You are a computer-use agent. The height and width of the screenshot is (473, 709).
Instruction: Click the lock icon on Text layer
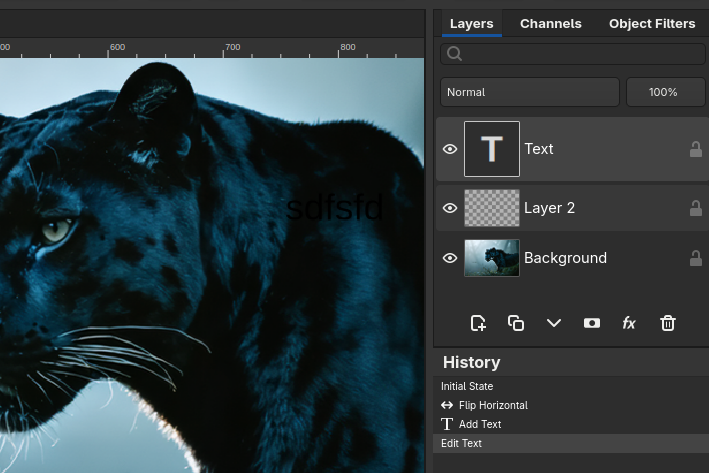[695, 149]
